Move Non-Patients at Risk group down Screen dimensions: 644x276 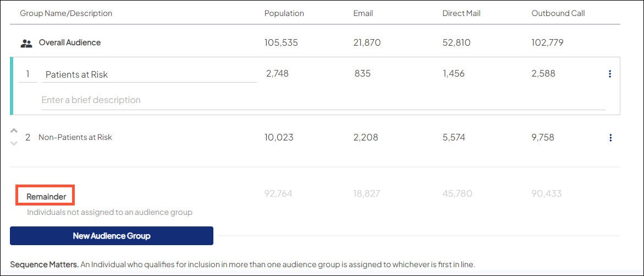tap(14, 143)
